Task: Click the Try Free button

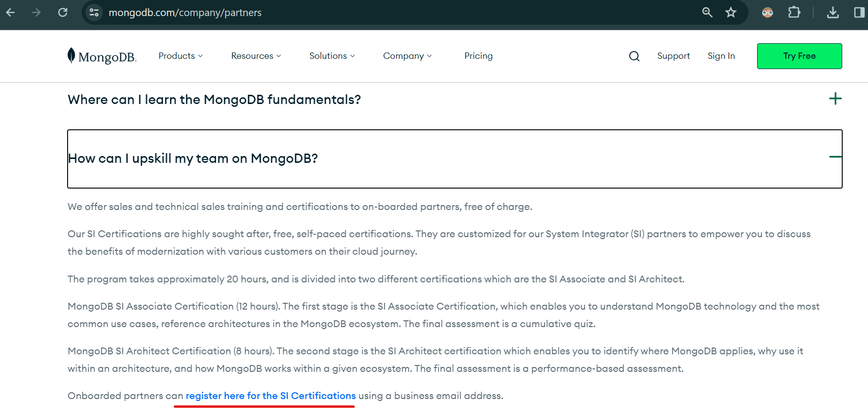Action: point(799,56)
